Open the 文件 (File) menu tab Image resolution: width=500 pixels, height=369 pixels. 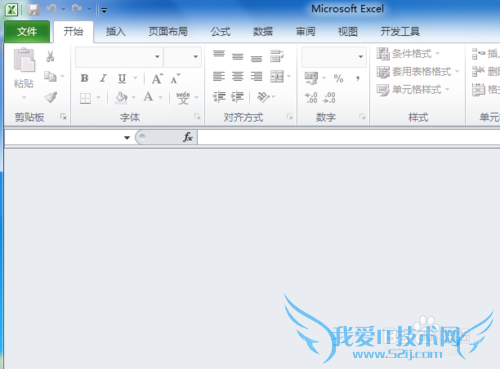(x=27, y=32)
